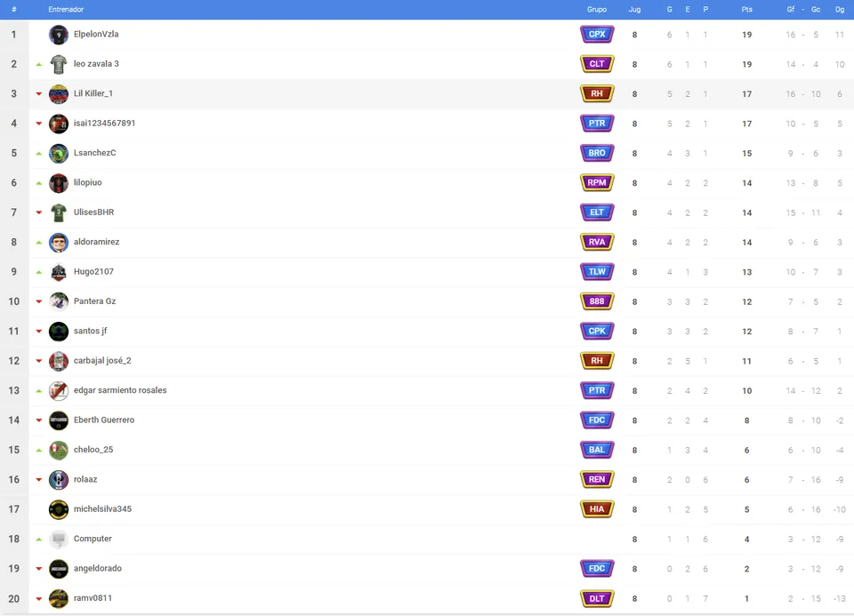Open Eberth Guerrero's avatar
Image resolution: width=854 pixels, height=616 pixels.
pos(59,420)
